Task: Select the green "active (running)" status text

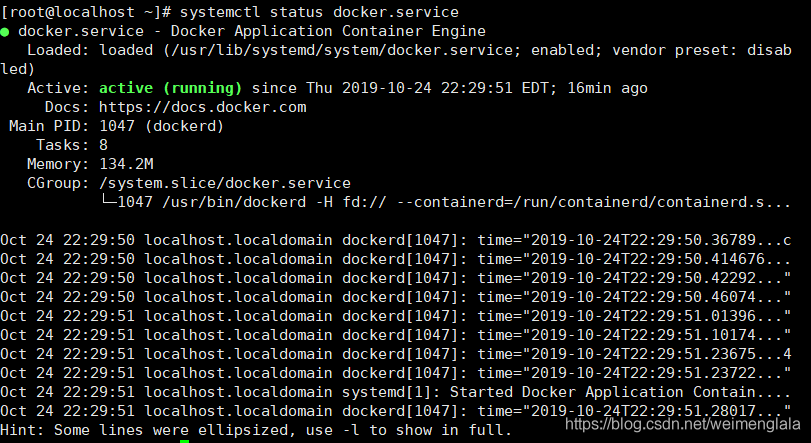Action: click(173, 88)
